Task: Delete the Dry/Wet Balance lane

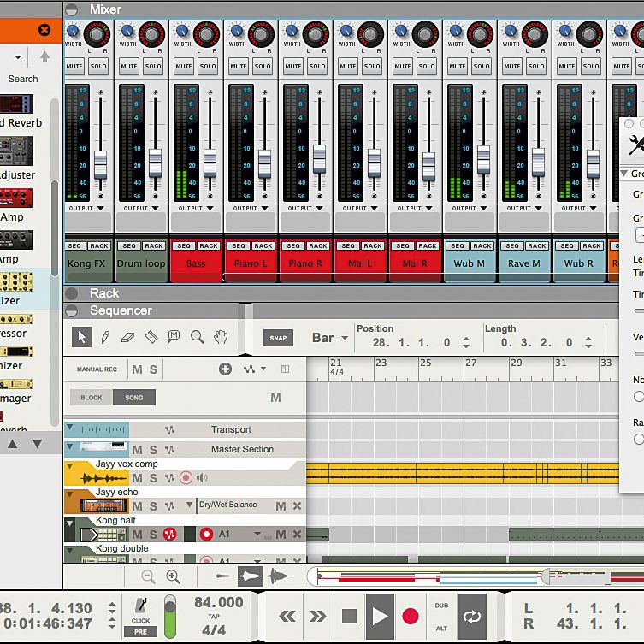Action: 297,506
